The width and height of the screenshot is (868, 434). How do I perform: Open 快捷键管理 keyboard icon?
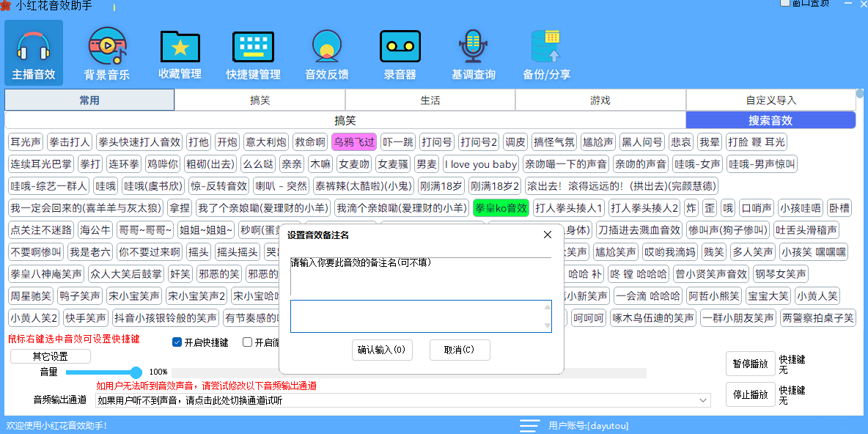coord(253,51)
